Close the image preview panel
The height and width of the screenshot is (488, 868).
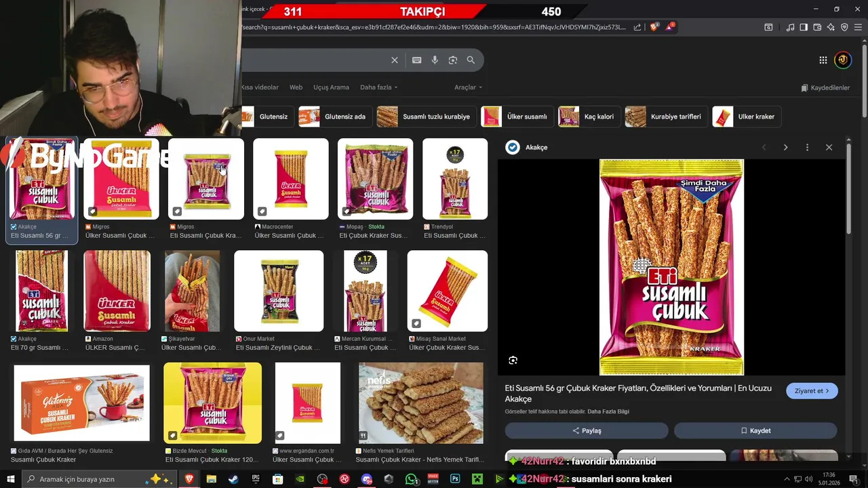point(829,147)
